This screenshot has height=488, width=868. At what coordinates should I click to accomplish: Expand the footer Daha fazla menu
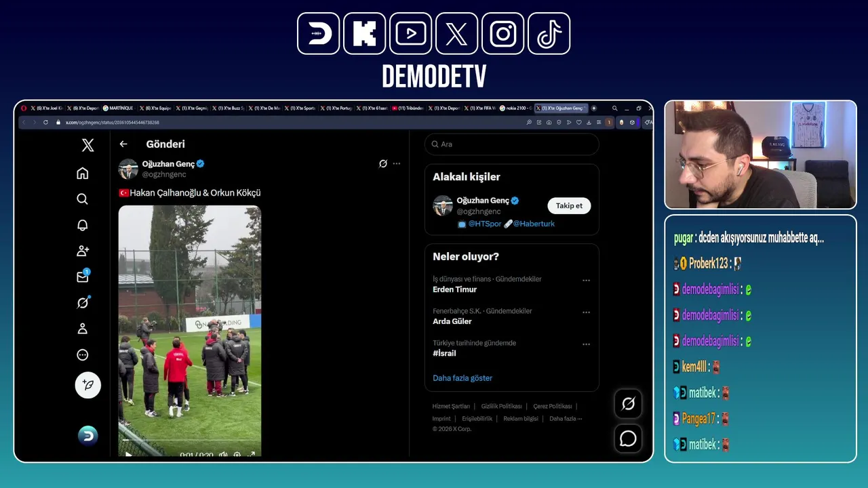(566, 419)
